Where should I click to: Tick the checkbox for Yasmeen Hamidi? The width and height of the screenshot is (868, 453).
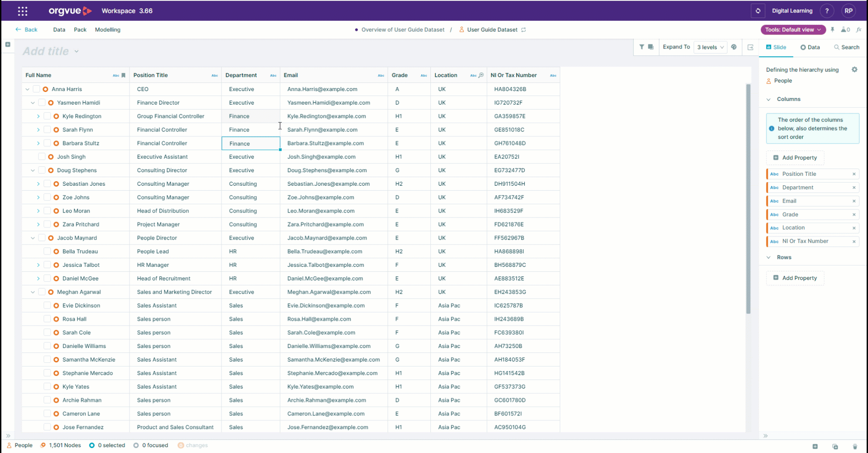point(42,103)
